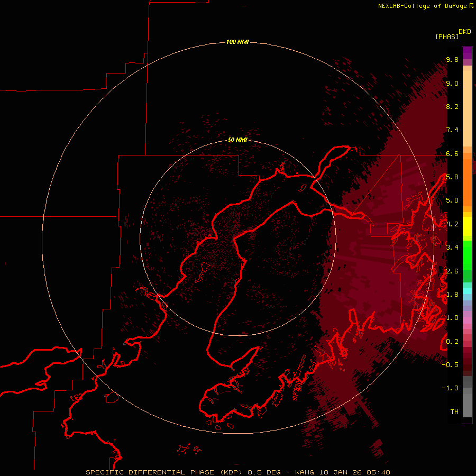Click the 0.2 scale value
This screenshot has width=476, height=476.
point(452,341)
